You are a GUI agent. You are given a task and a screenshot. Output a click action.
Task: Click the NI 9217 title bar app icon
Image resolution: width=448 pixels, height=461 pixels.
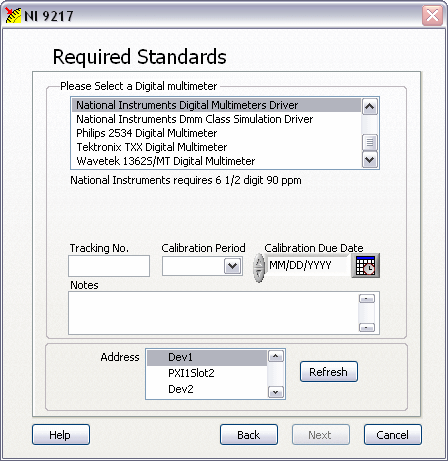coord(13,15)
